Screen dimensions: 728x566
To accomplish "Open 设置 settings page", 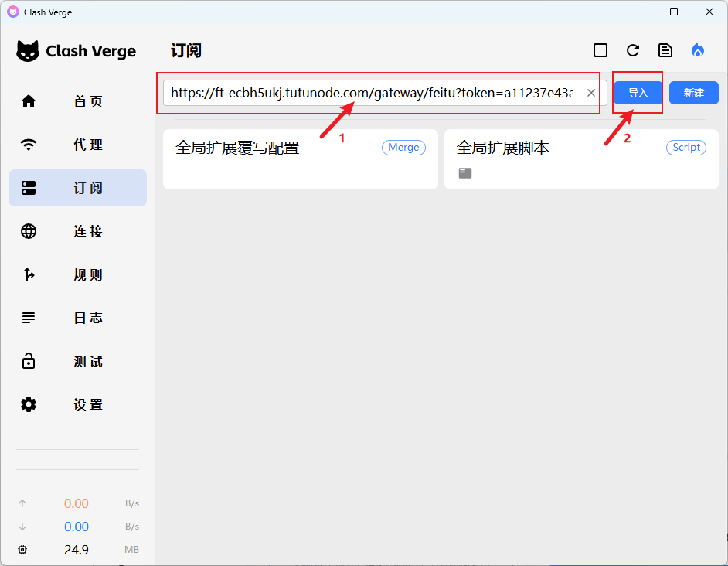I will (x=77, y=404).
